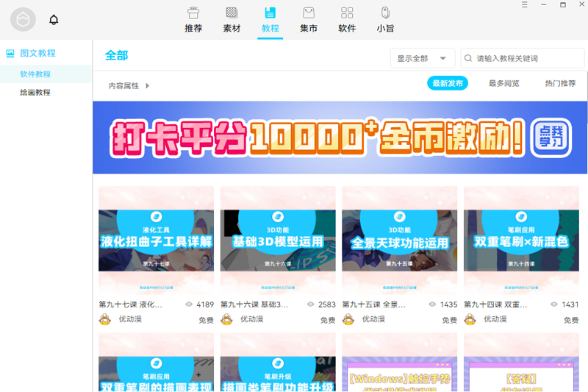
Task: Click the title 第九十五课 全景...
Action: coord(374,304)
